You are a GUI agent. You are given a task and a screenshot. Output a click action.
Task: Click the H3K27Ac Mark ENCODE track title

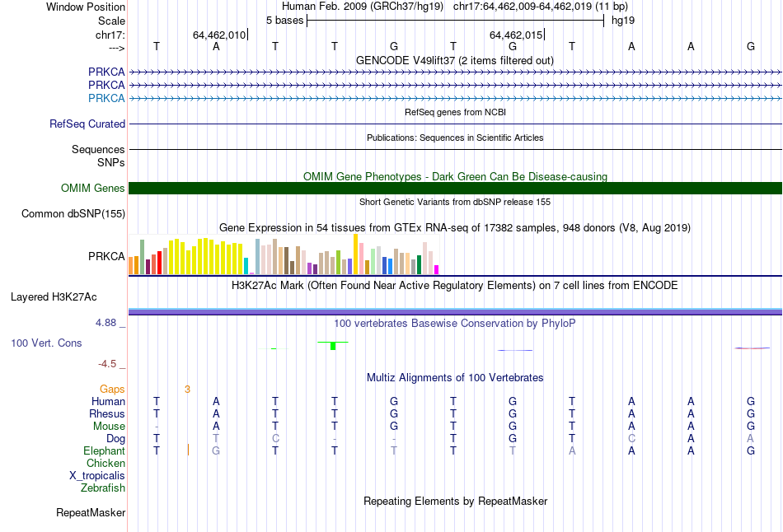coord(454,286)
